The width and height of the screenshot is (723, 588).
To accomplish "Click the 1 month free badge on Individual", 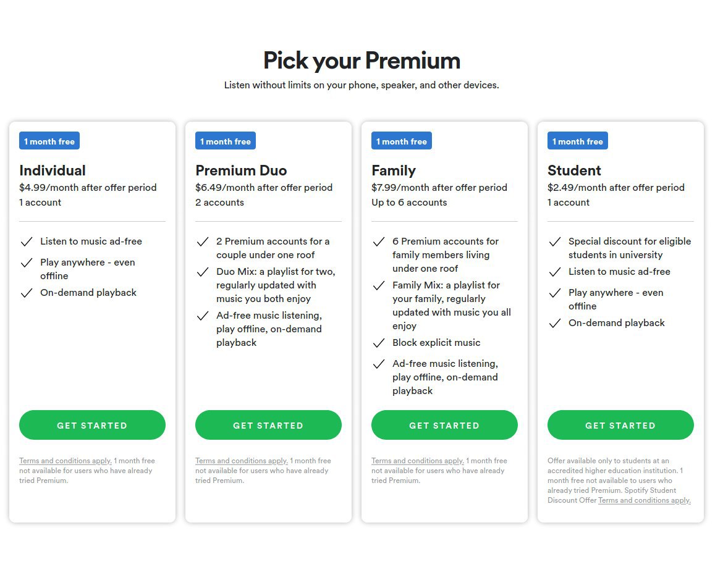I will click(49, 141).
